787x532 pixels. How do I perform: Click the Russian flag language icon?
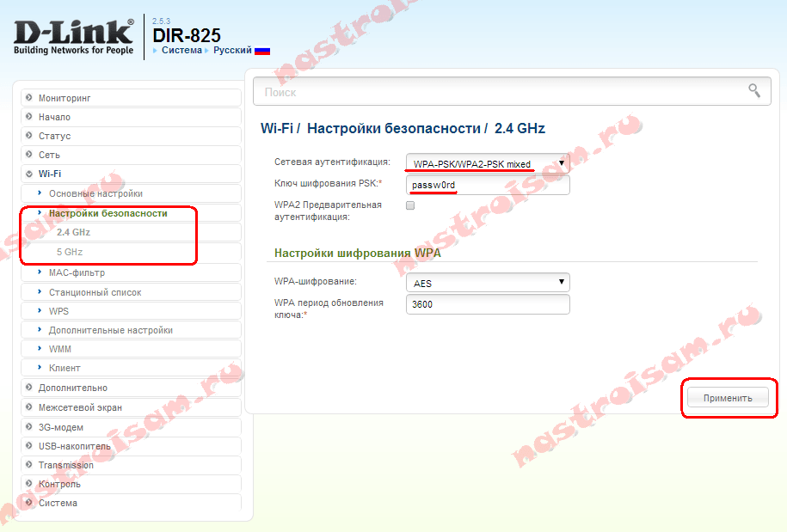pos(262,51)
